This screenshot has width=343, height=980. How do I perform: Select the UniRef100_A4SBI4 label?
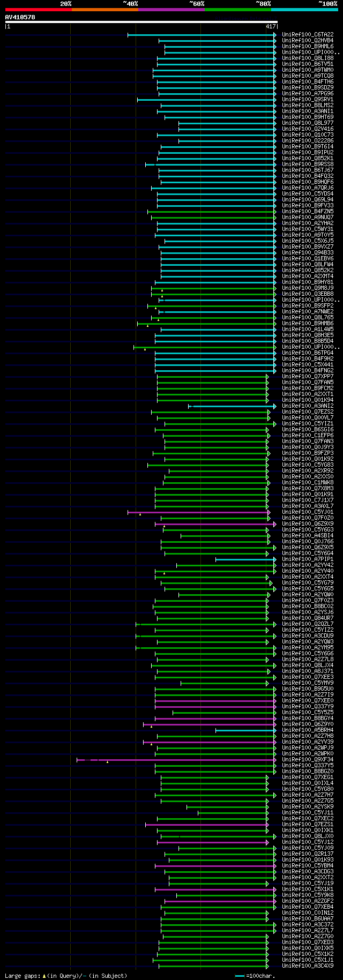tap(308, 536)
